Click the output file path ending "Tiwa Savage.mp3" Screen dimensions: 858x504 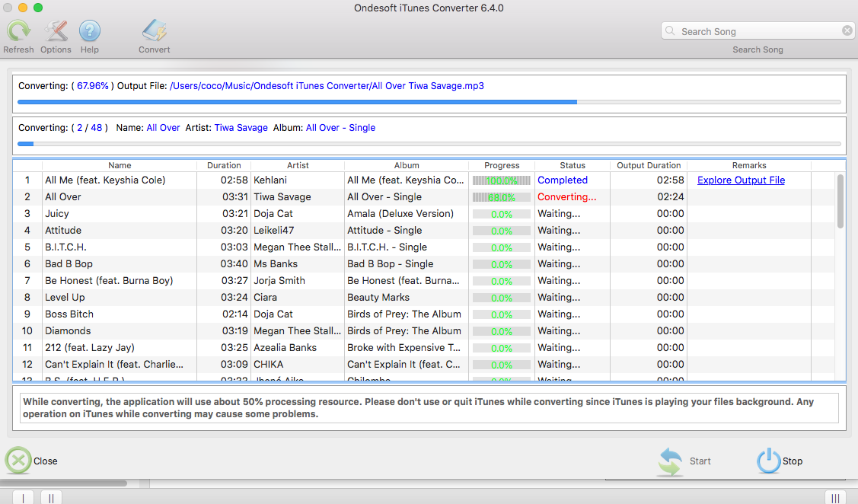pos(327,86)
